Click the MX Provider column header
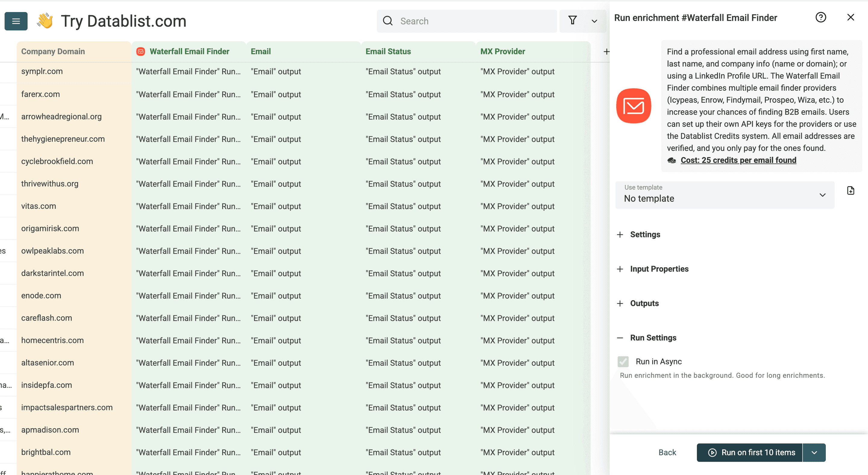Screen dimensions: 868x475 tap(533, 52)
